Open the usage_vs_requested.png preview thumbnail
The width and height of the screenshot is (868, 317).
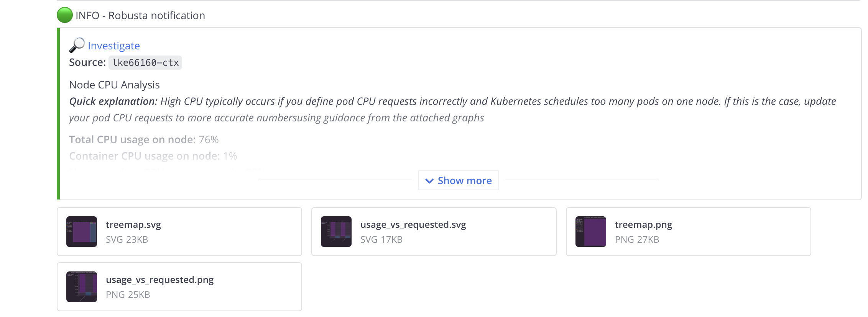tap(82, 287)
